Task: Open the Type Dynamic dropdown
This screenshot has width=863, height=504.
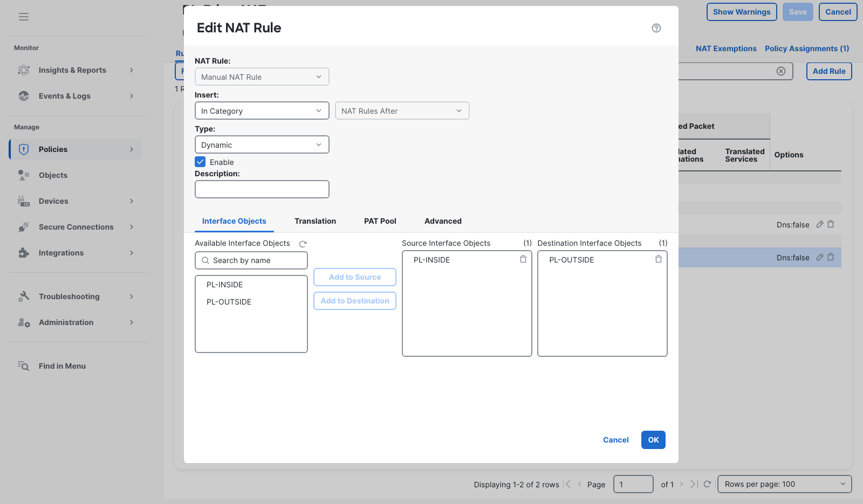Action: [262, 144]
